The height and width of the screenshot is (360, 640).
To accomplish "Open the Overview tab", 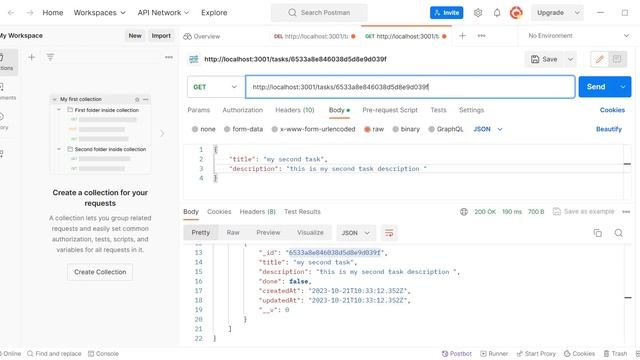I will 202,36.
